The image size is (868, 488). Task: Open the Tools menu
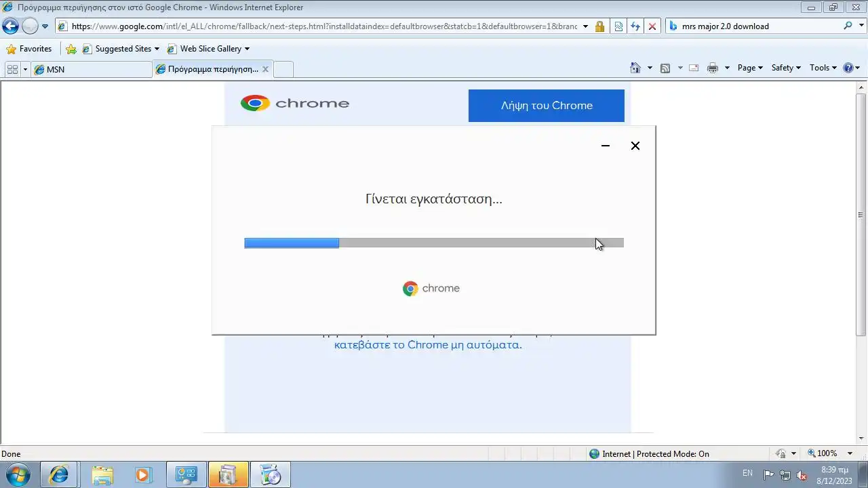[823, 68]
